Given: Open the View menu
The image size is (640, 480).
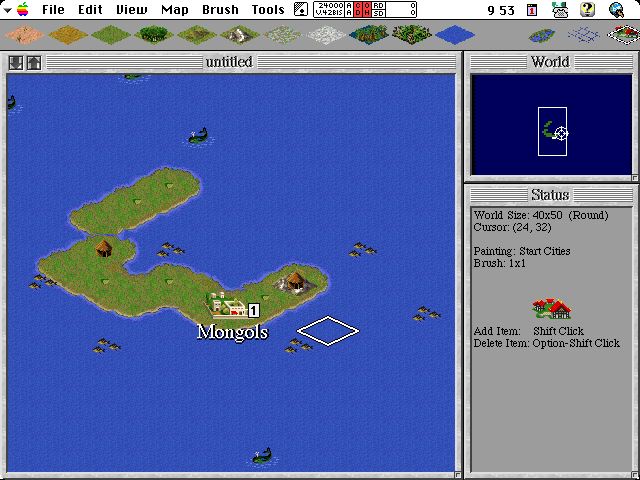Looking at the screenshot, I should pos(131,9).
